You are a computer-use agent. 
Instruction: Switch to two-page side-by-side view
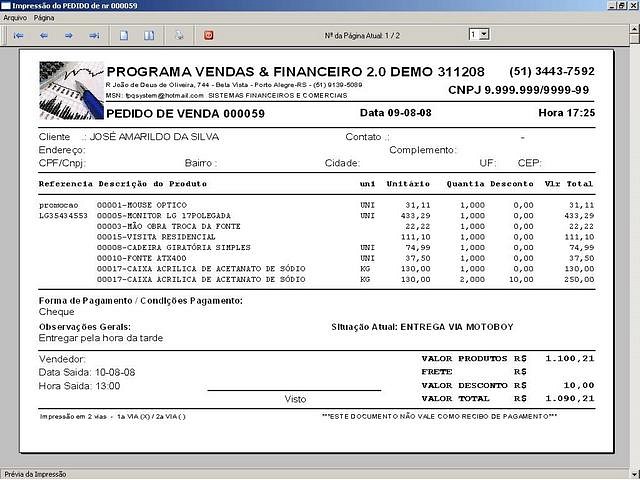[149, 35]
